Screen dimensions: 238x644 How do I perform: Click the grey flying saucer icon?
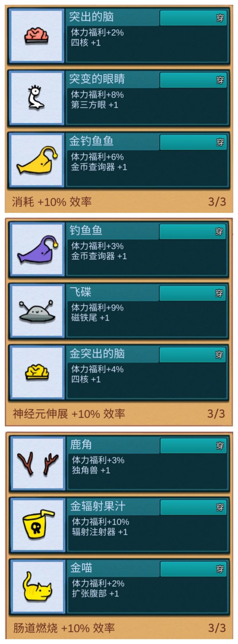[37, 311]
